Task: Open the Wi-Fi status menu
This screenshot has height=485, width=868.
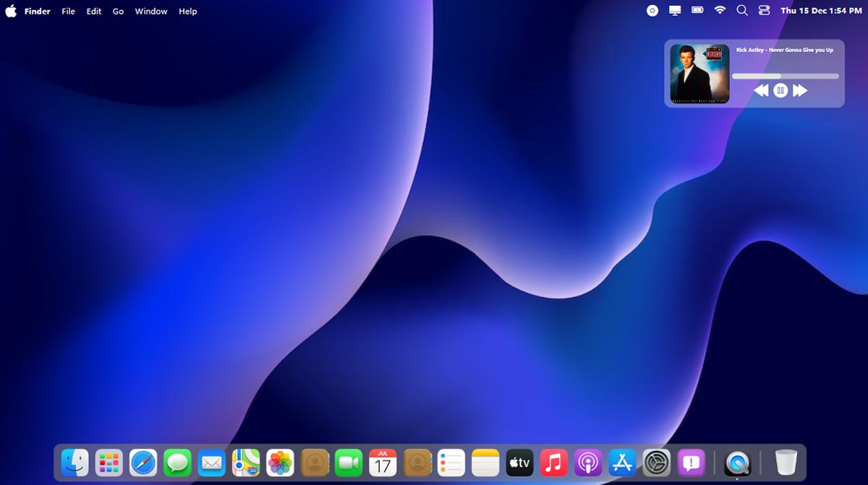Action: point(720,11)
